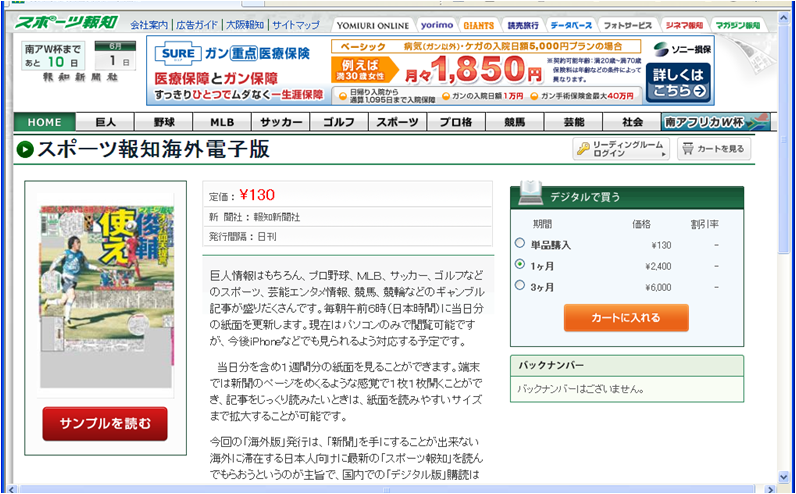Image resolution: width=796 pixels, height=494 pixels.
Task: Switch to the サッカー tab
Action: [x=281, y=122]
